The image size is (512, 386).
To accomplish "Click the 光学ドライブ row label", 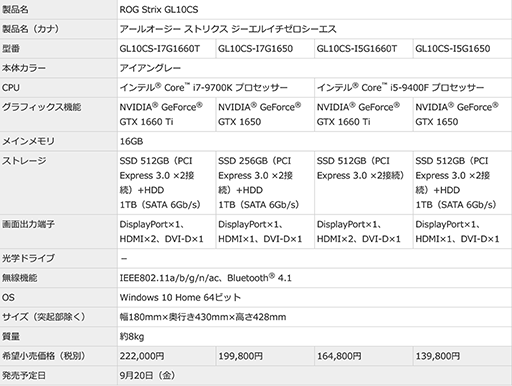I will pyautogui.click(x=28, y=258).
